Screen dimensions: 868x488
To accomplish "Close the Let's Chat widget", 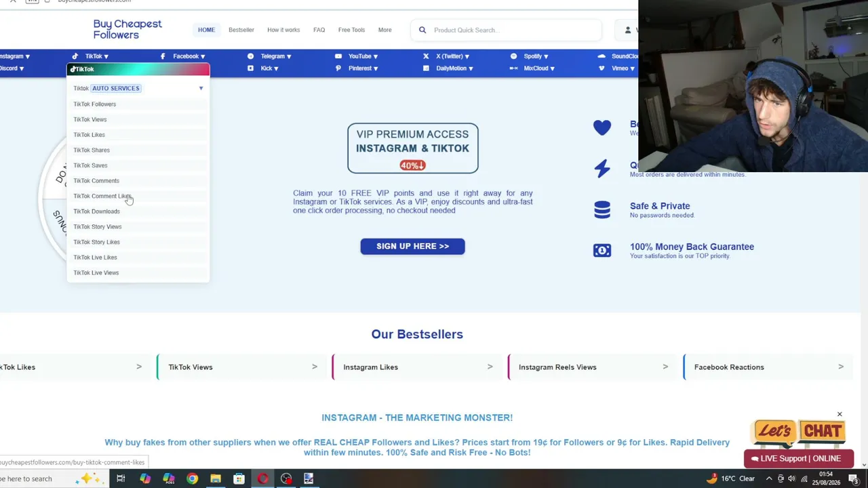I will pos(840,414).
